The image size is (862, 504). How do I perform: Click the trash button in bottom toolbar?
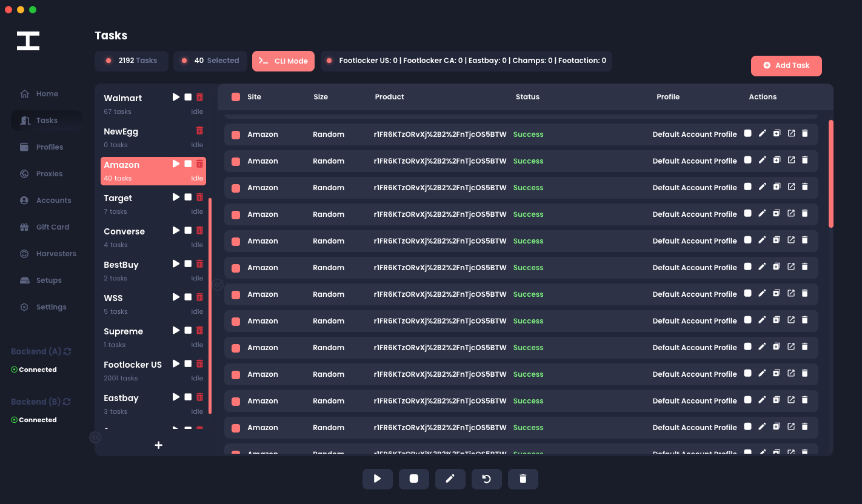pos(523,479)
